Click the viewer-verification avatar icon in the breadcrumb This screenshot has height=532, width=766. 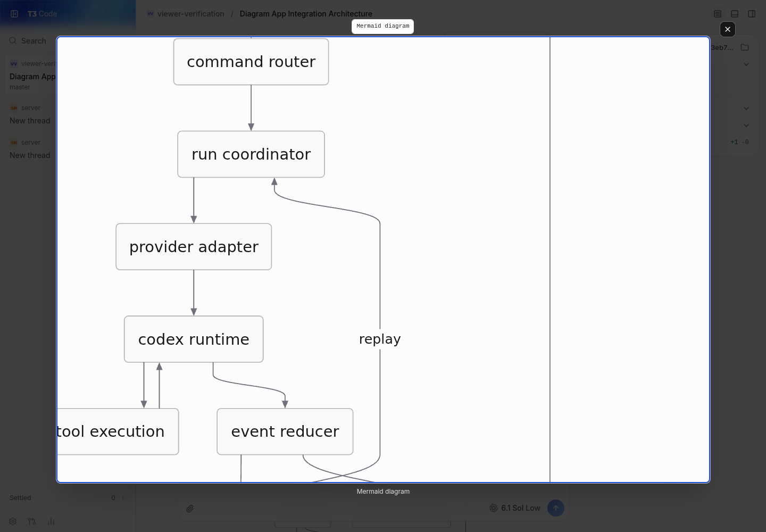click(151, 14)
